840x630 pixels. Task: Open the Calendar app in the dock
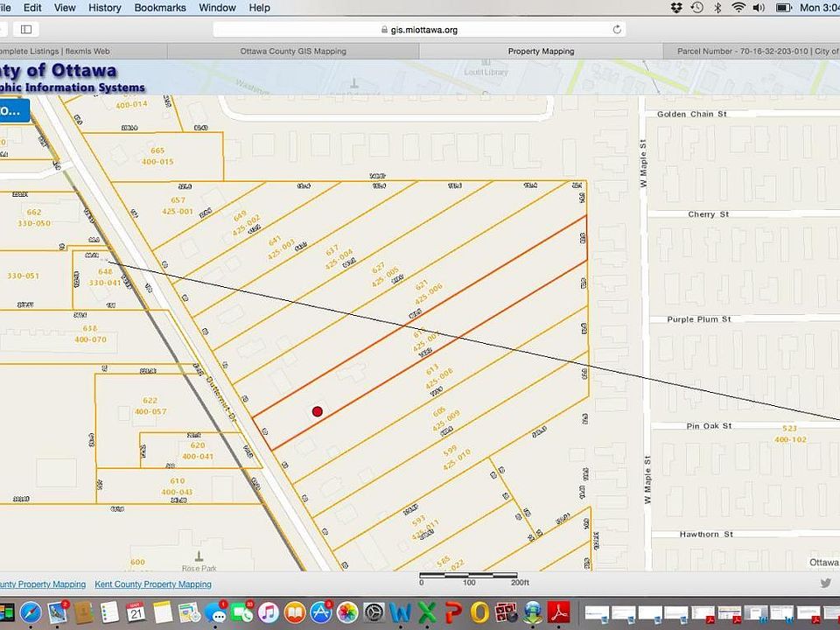(x=136, y=612)
